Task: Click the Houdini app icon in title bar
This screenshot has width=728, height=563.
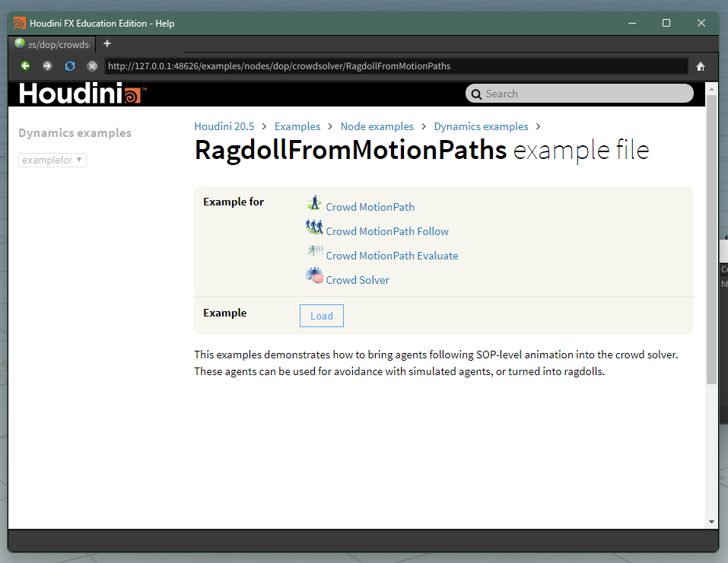Action: (20, 24)
